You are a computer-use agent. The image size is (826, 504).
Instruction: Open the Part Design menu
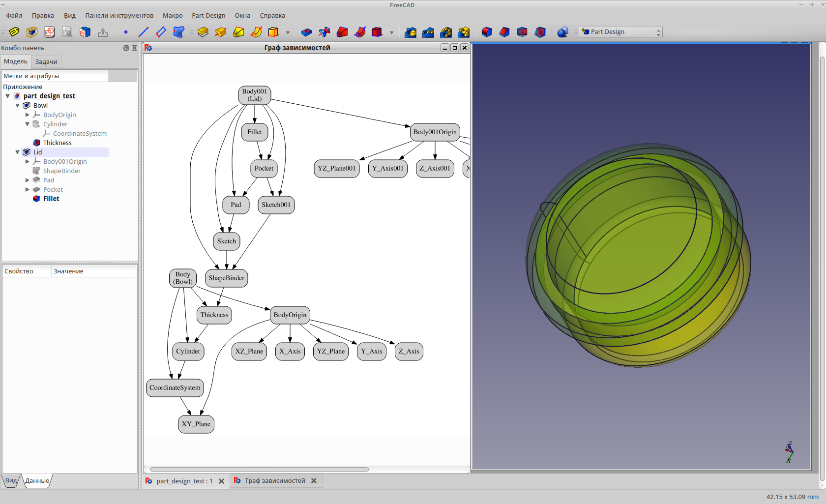point(208,15)
